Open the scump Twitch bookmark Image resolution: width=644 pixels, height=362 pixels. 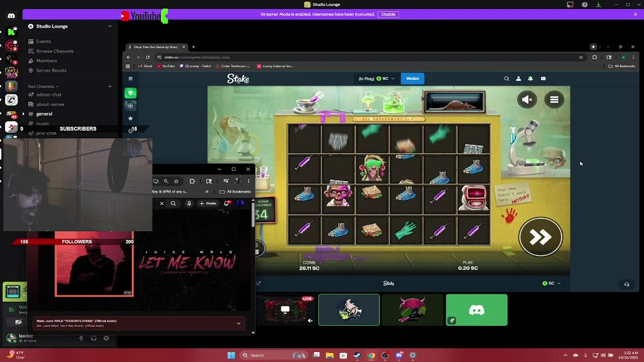[x=195, y=66]
